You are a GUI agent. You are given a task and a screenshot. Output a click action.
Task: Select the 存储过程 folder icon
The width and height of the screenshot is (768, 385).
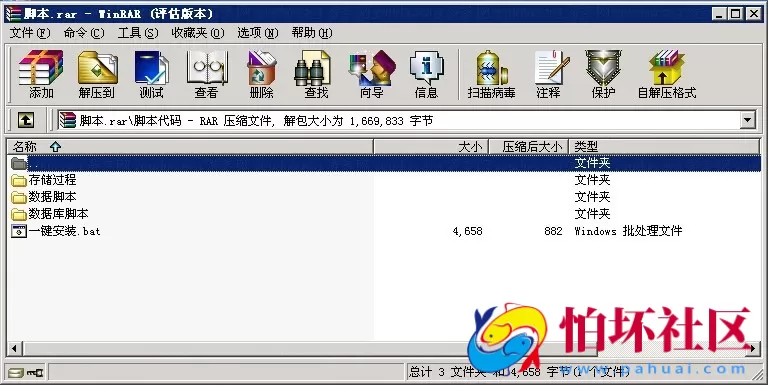[19, 180]
